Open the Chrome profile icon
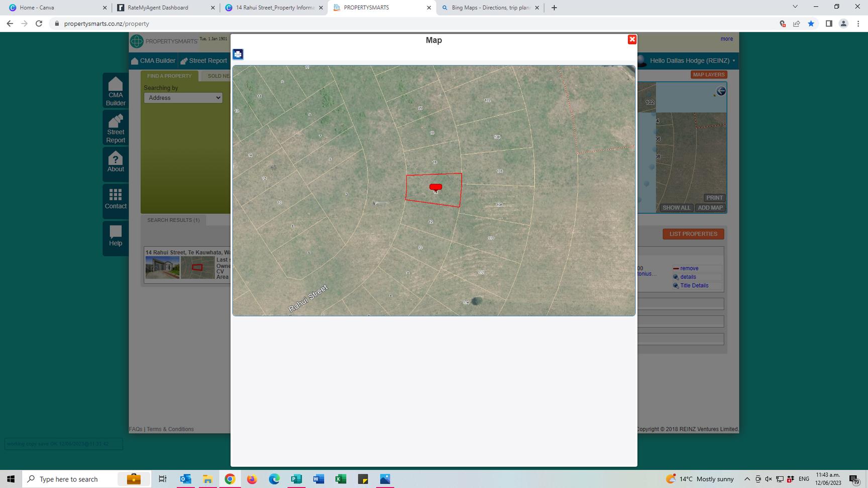Viewport: 868px width, 488px height. click(x=843, y=24)
